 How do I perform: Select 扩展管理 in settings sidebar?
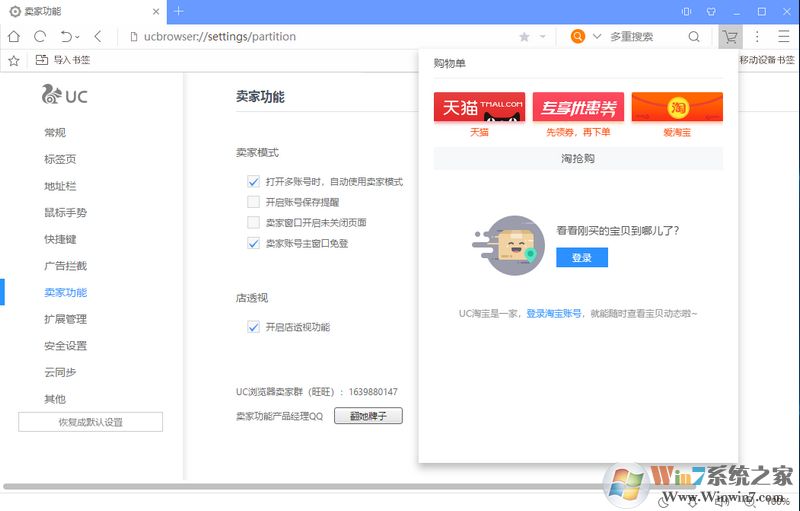coord(65,319)
